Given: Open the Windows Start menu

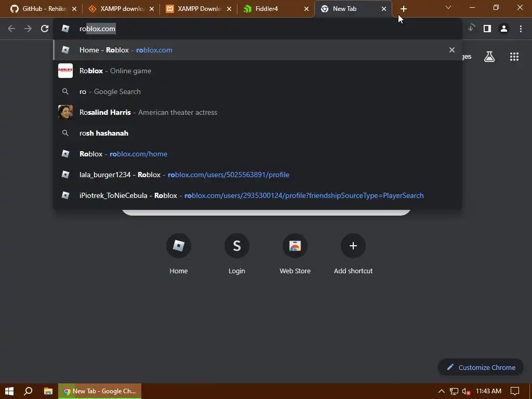Looking at the screenshot, I should (9, 391).
